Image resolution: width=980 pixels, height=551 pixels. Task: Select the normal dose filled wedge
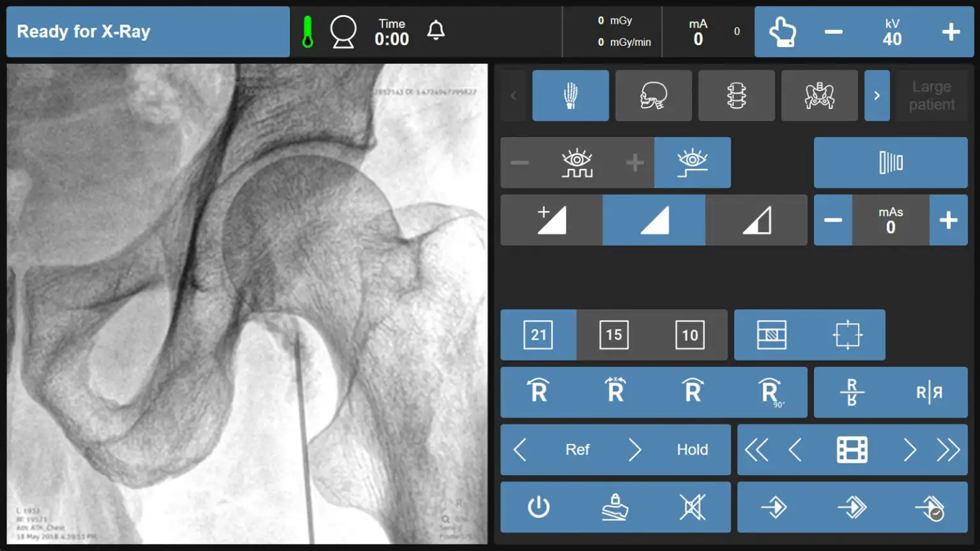coord(654,220)
